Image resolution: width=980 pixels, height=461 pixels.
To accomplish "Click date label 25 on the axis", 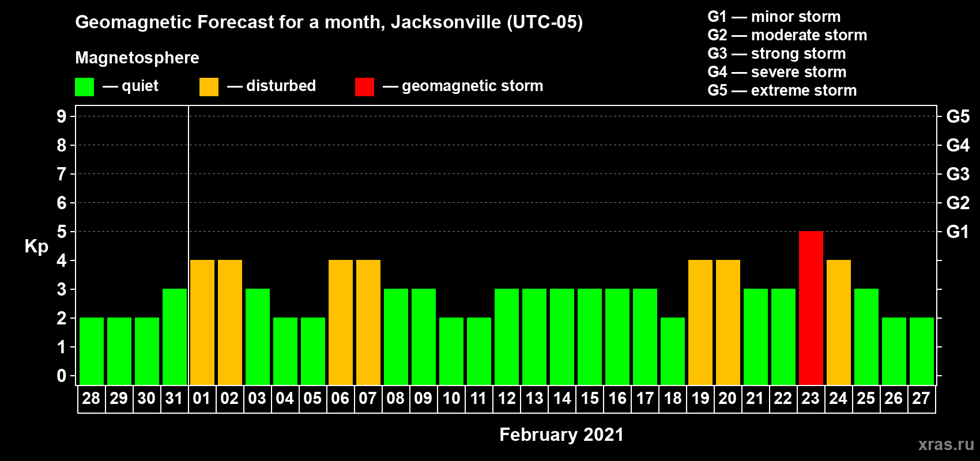I will (x=866, y=399).
